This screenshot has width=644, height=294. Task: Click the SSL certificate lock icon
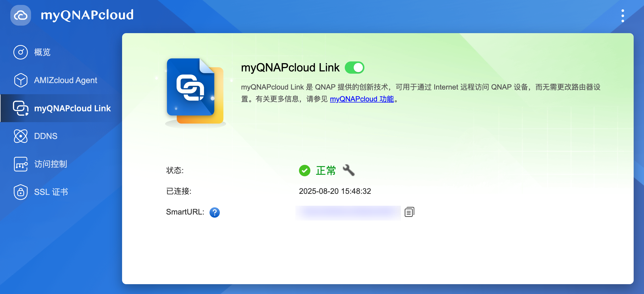point(21,192)
